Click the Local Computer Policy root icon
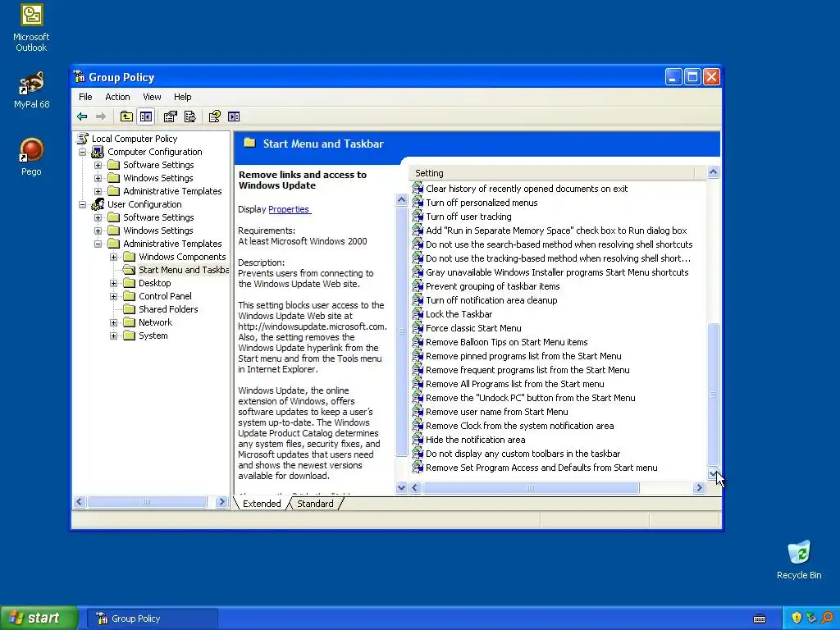The image size is (840, 630). tap(83, 138)
